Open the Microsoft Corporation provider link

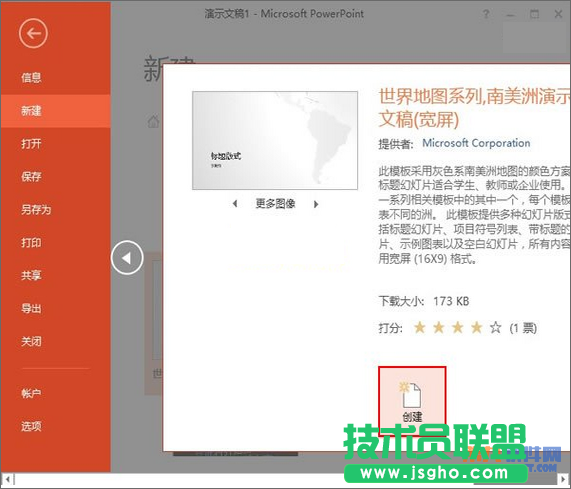[x=476, y=143]
